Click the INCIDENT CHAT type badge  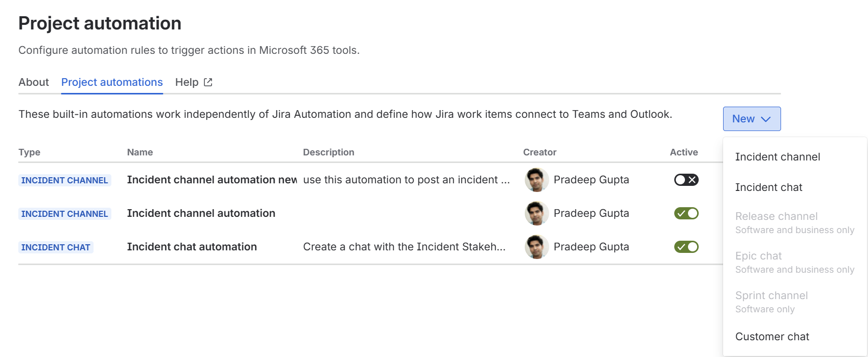click(56, 247)
